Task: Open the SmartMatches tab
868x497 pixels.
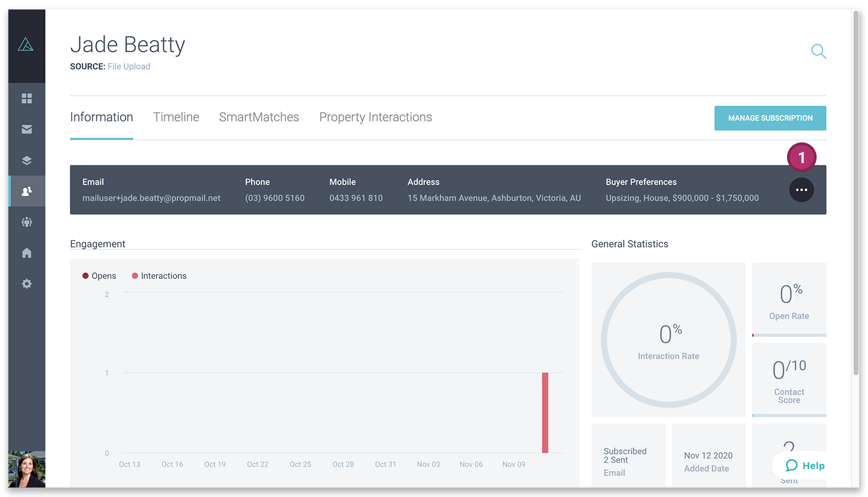Action: [x=259, y=117]
